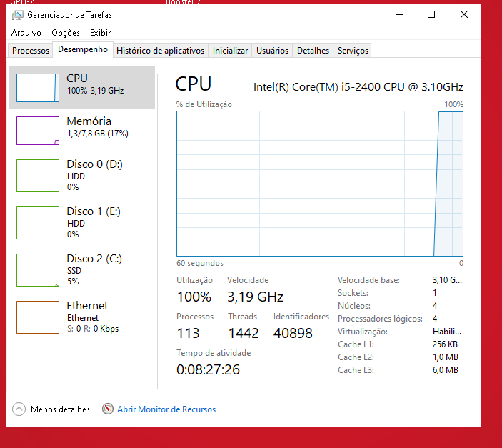
Task: Click the Processos count 113
Action: point(188,333)
